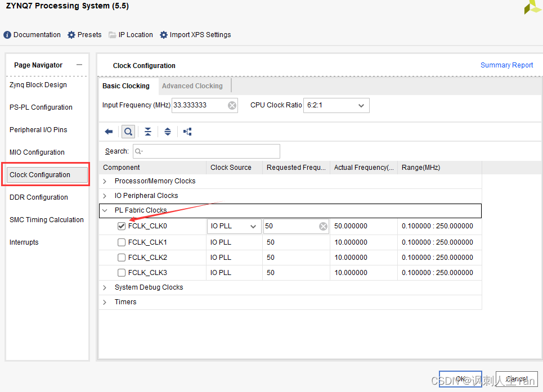Click the expand all toolbar icon
The image size is (543, 392).
[x=168, y=132]
